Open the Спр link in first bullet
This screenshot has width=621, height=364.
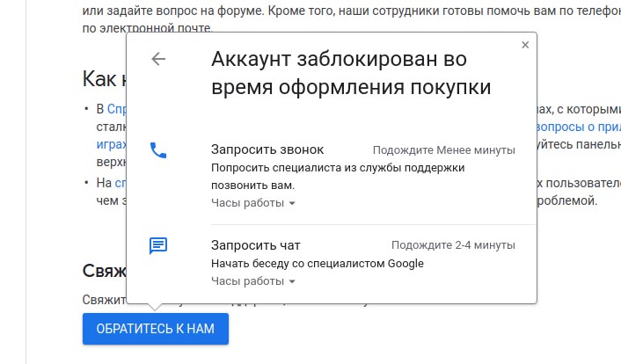(116, 109)
